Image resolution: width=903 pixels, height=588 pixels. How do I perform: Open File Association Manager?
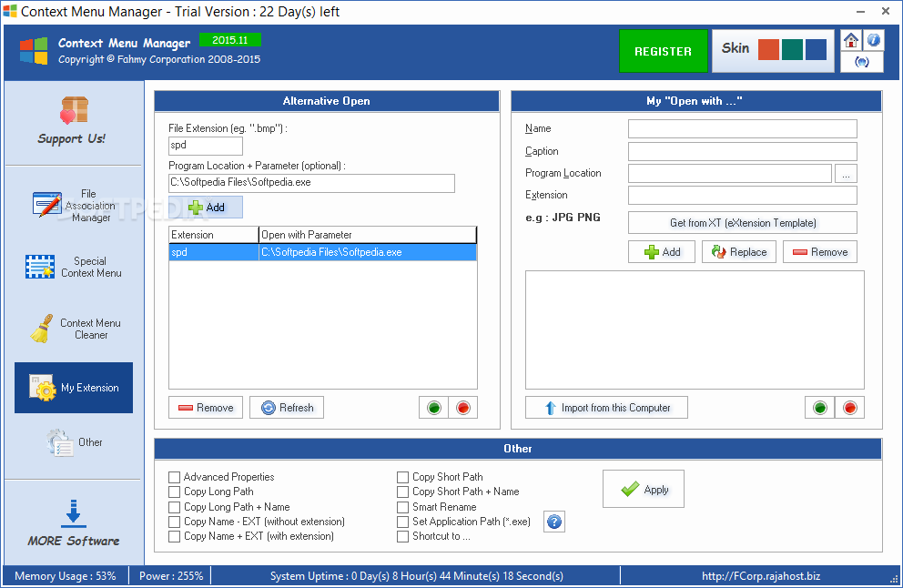[x=74, y=206]
